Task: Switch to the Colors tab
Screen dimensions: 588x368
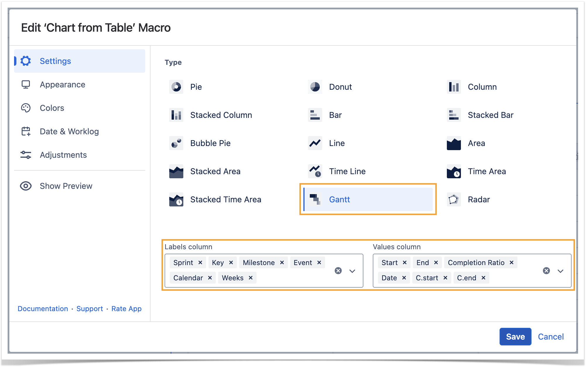Action: click(x=52, y=108)
